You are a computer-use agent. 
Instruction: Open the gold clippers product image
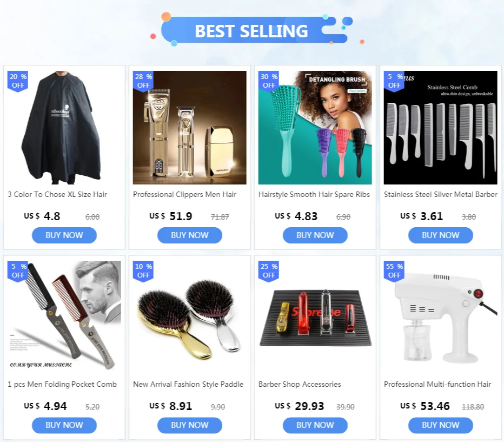point(190,128)
